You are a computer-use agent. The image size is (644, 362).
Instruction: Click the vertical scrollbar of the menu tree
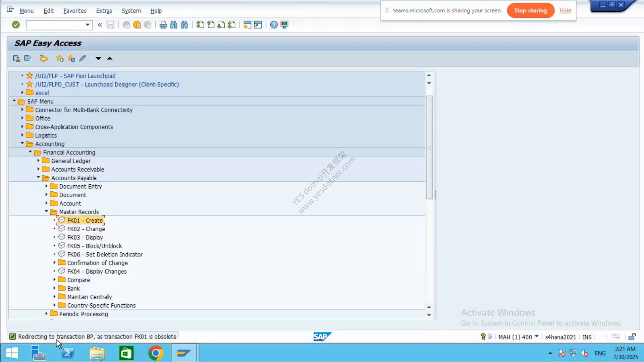429,147
